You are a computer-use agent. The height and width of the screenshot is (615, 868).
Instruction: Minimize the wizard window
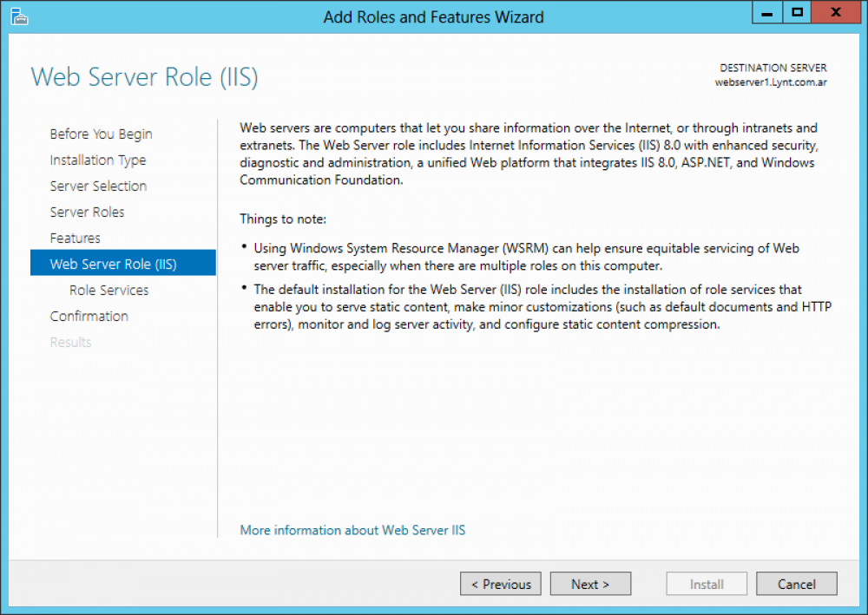[x=766, y=12]
